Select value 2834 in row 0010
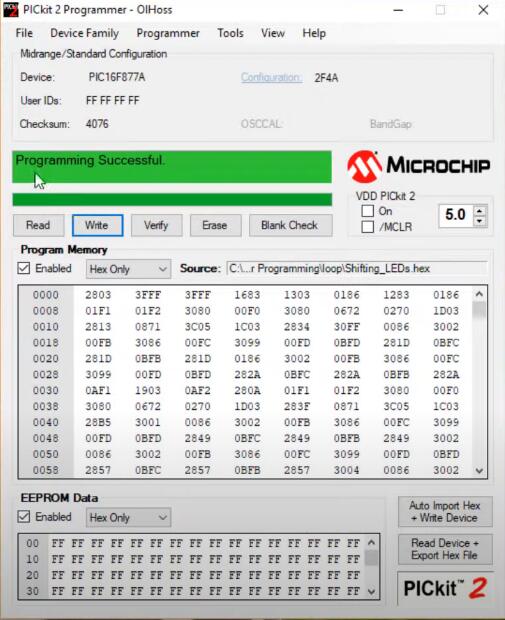Screen dimensions: 505x620 297,327
